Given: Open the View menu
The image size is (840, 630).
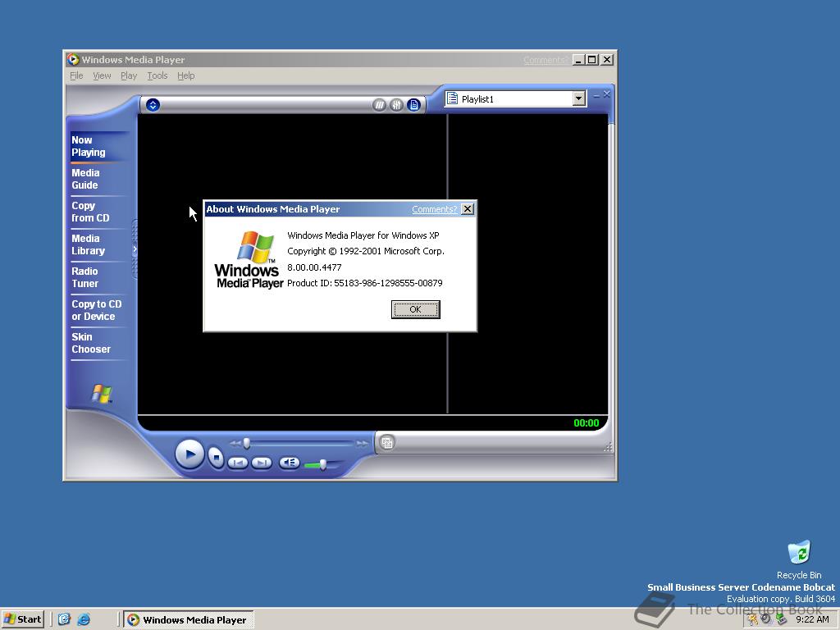Looking at the screenshot, I should coord(102,75).
